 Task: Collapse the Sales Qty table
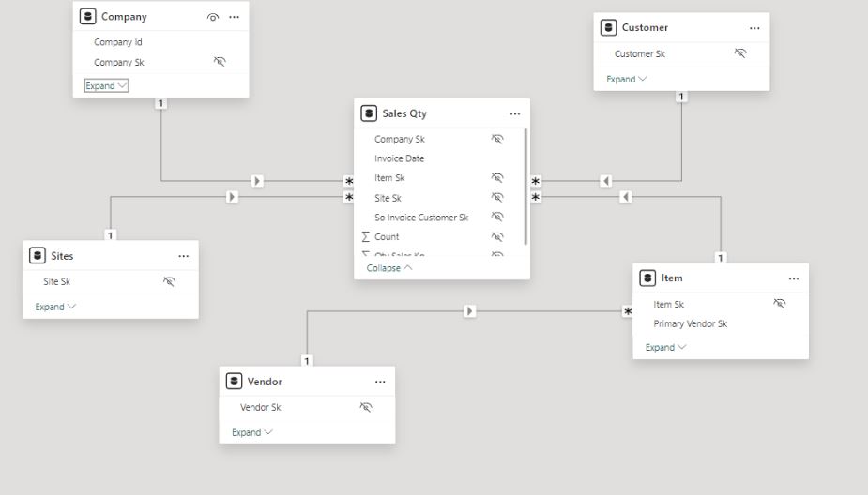(x=389, y=268)
